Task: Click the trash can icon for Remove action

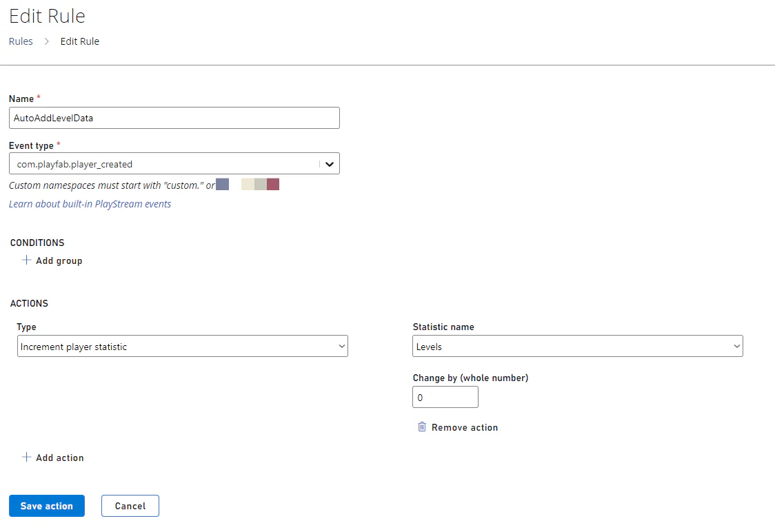Action: pyautogui.click(x=422, y=427)
